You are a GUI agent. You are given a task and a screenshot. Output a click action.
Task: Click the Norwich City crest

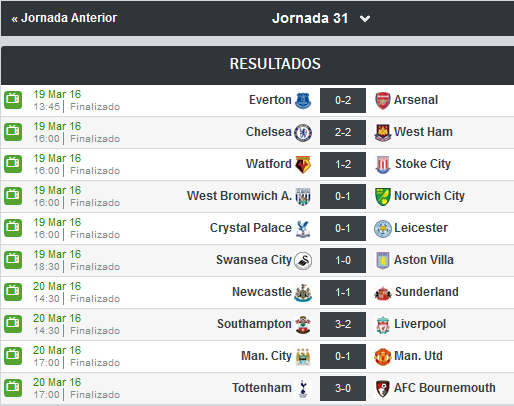coord(382,197)
